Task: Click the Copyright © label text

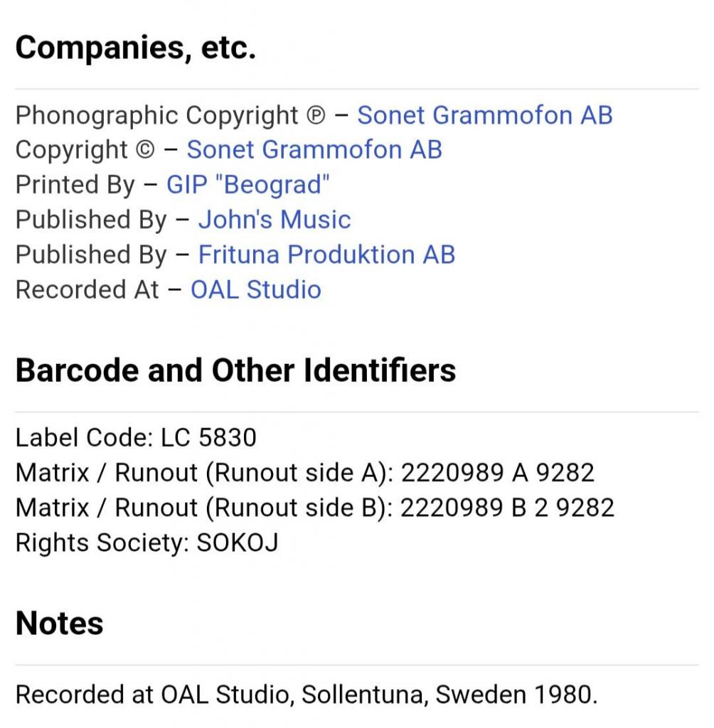Action: 85,150
